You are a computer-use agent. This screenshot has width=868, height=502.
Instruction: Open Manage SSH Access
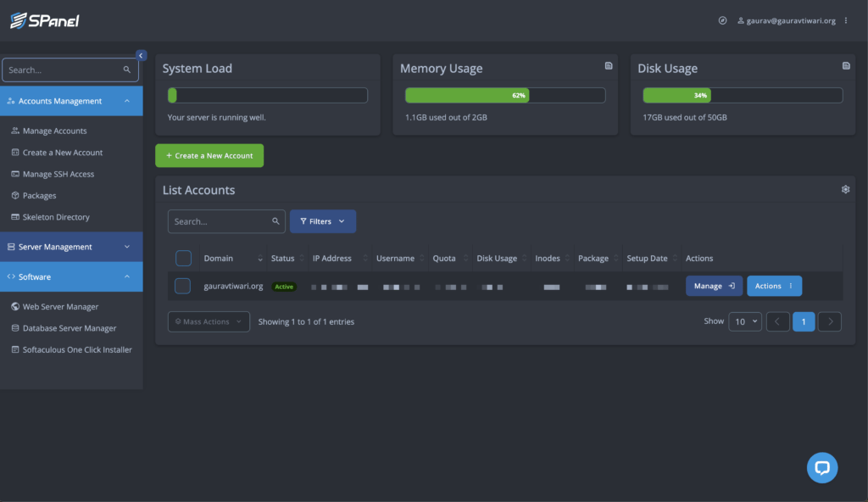[x=58, y=174]
